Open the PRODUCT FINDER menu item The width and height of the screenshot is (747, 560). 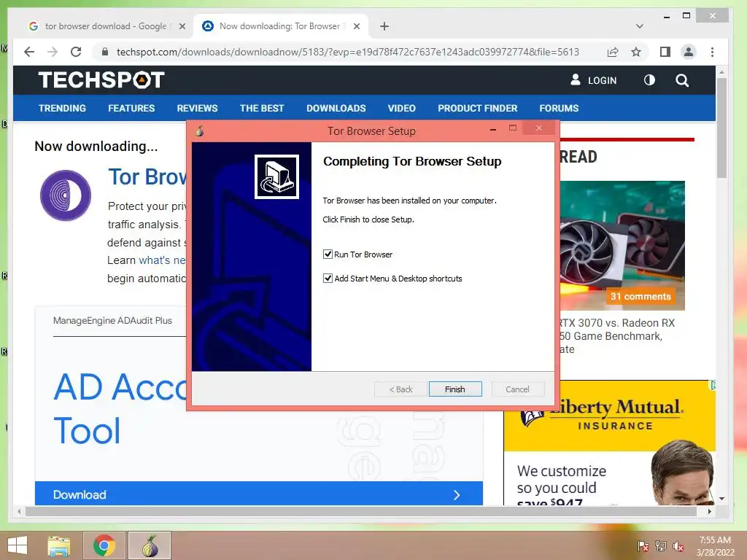pyautogui.click(x=478, y=108)
